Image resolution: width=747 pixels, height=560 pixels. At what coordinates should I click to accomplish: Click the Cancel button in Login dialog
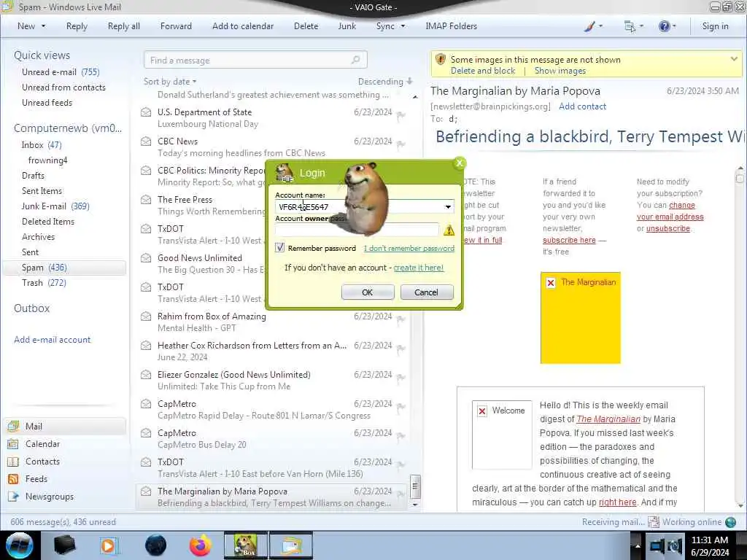[x=426, y=292]
